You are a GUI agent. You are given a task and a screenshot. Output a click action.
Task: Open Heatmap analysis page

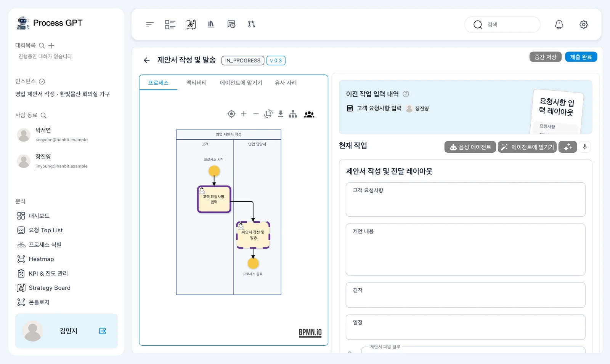click(x=36, y=259)
